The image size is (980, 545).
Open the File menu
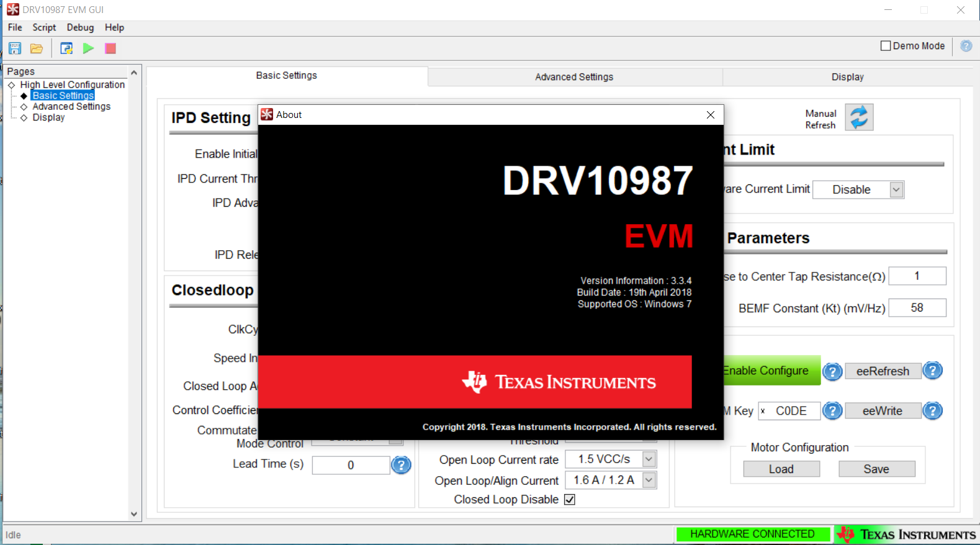pos(15,27)
